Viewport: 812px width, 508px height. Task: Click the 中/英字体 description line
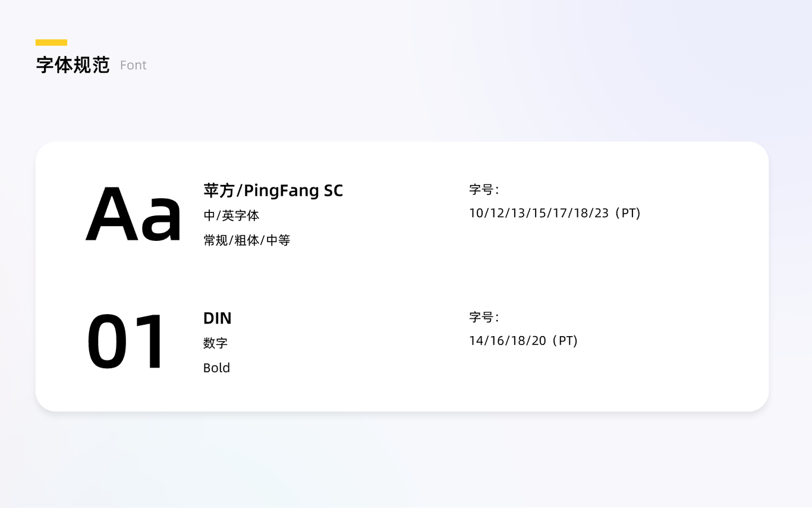pos(231,215)
